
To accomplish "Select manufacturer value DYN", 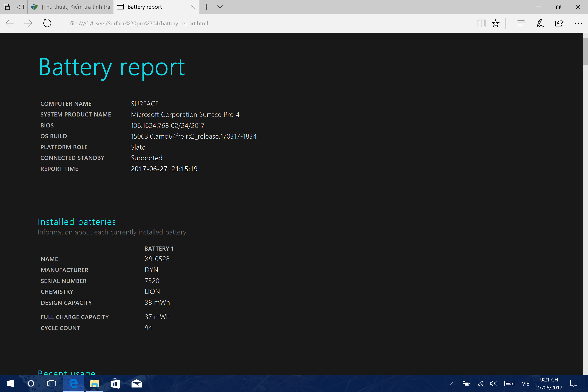I will (x=151, y=270).
